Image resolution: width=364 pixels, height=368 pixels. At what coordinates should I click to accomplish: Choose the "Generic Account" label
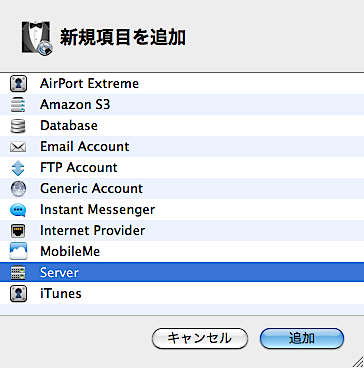(91, 189)
